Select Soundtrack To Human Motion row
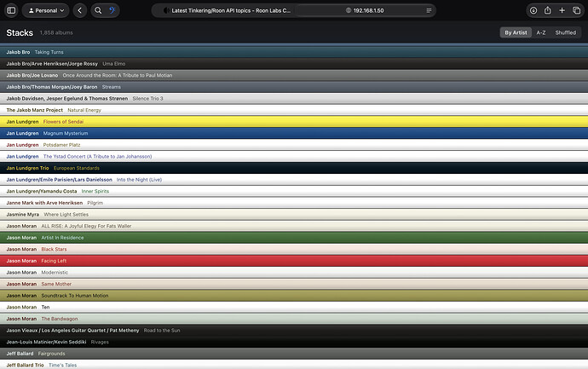The image size is (588, 369). tap(294, 296)
